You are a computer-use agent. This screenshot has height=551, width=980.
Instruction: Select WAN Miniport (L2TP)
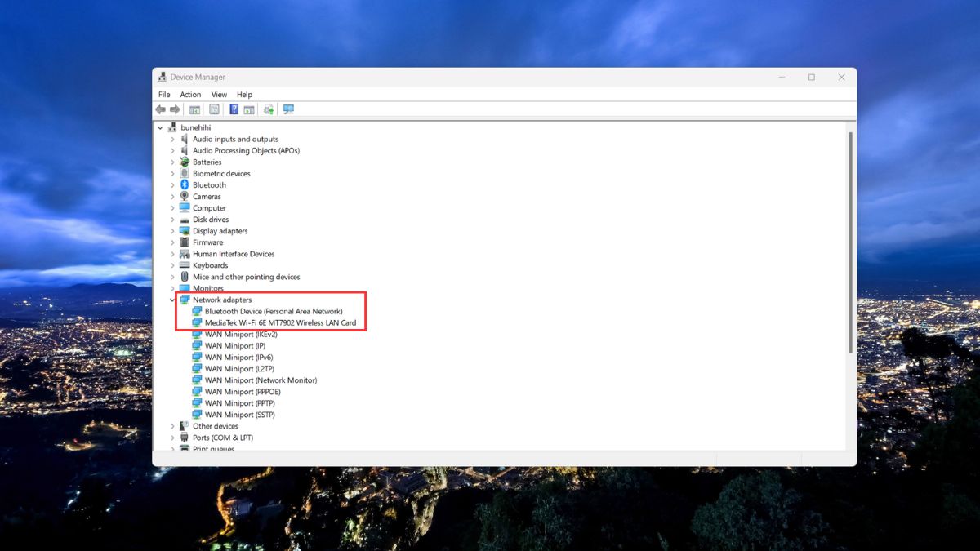click(240, 369)
